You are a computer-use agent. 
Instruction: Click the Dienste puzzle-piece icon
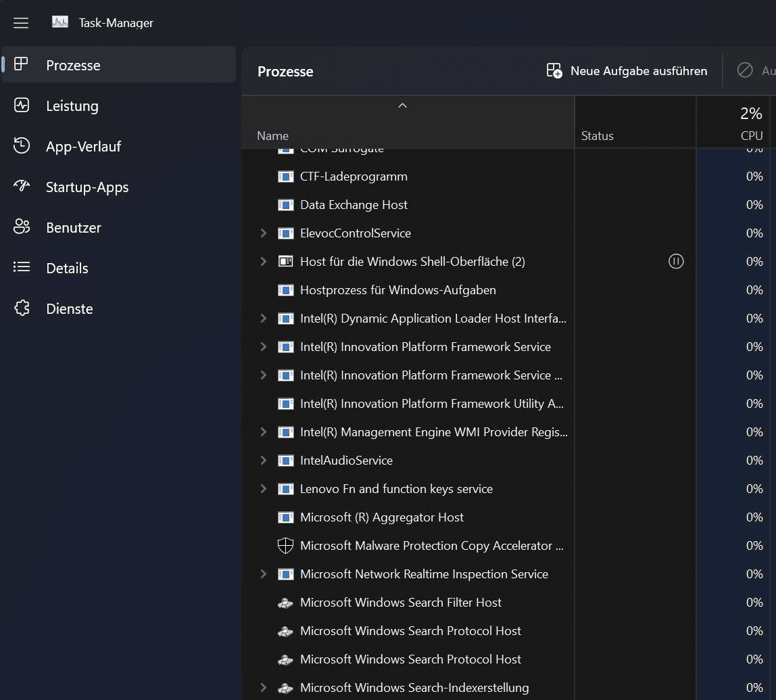tap(22, 308)
